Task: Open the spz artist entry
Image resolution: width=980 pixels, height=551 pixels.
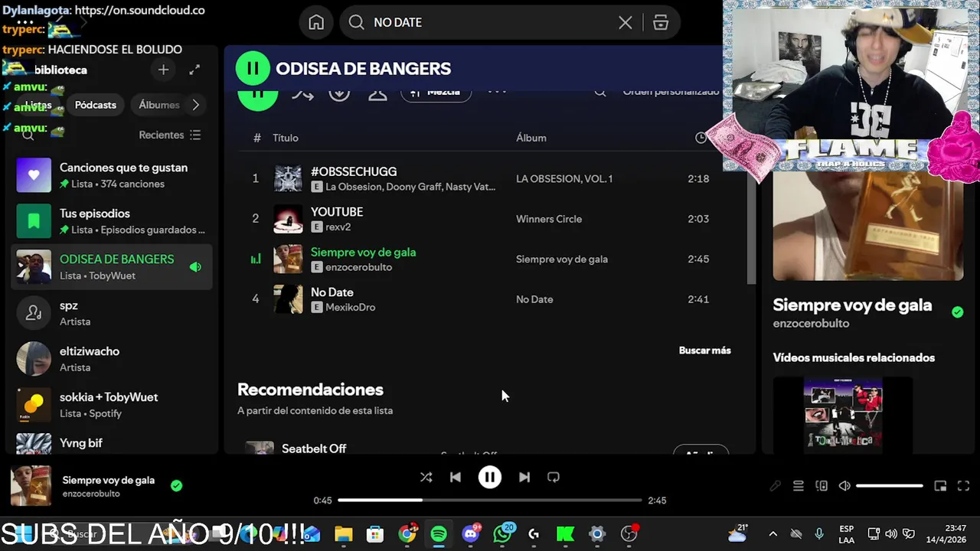Action: [x=111, y=313]
